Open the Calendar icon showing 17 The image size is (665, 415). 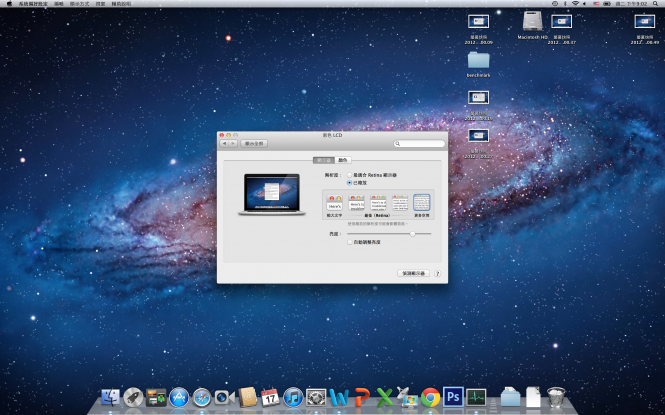click(x=270, y=398)
